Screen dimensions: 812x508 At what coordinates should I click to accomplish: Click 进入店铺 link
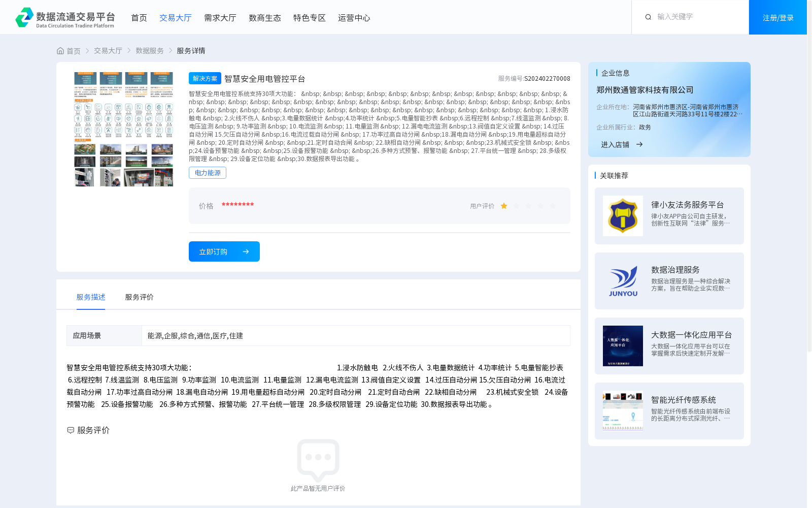615,145
